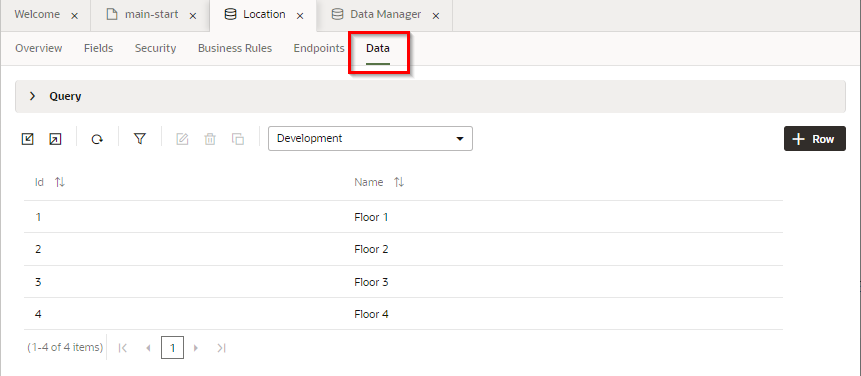Sort by Name column arrows
Viewport: 861px width, 376px height.
pos(399,182)
